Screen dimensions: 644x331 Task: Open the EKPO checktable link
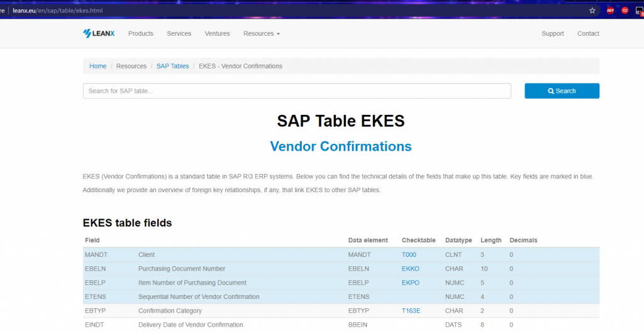point(410,283)
